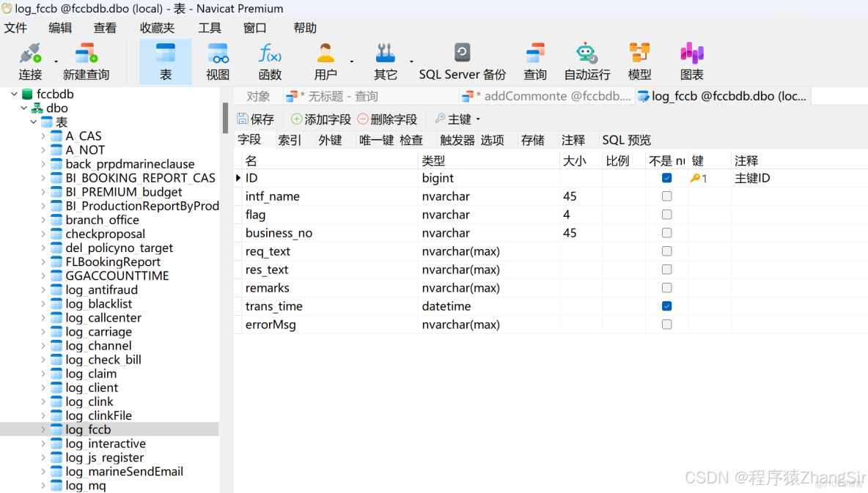The image size is (868, 493).
Task: Open the 工具 (Tools) menu
Action: click(x=210, y=28)
